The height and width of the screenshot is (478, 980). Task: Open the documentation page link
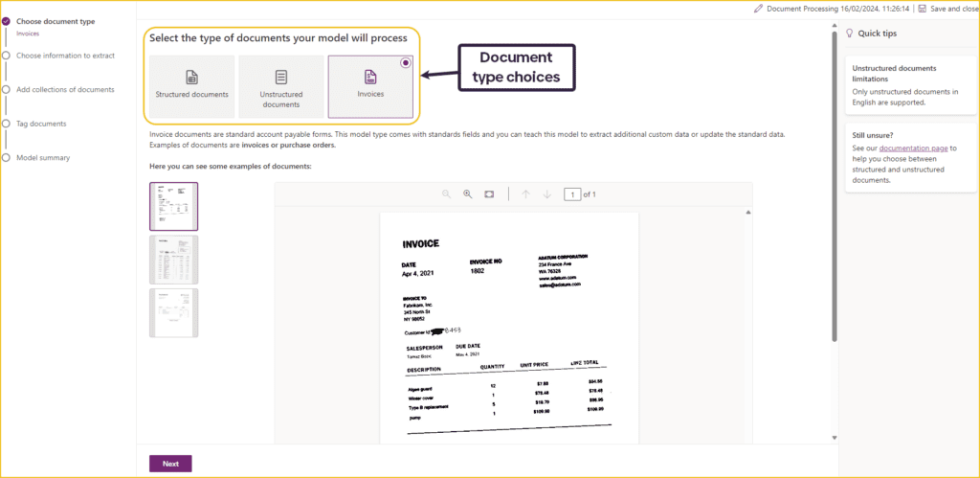(912, 148)
